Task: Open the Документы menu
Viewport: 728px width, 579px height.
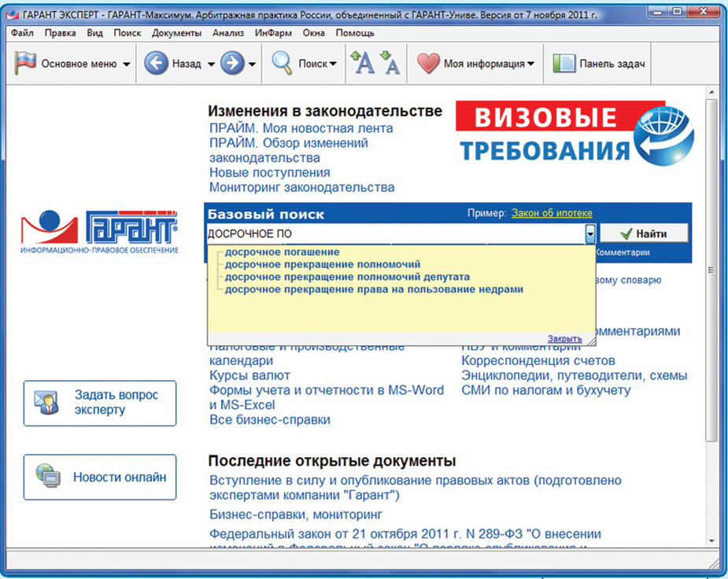Action: (176, 33)
